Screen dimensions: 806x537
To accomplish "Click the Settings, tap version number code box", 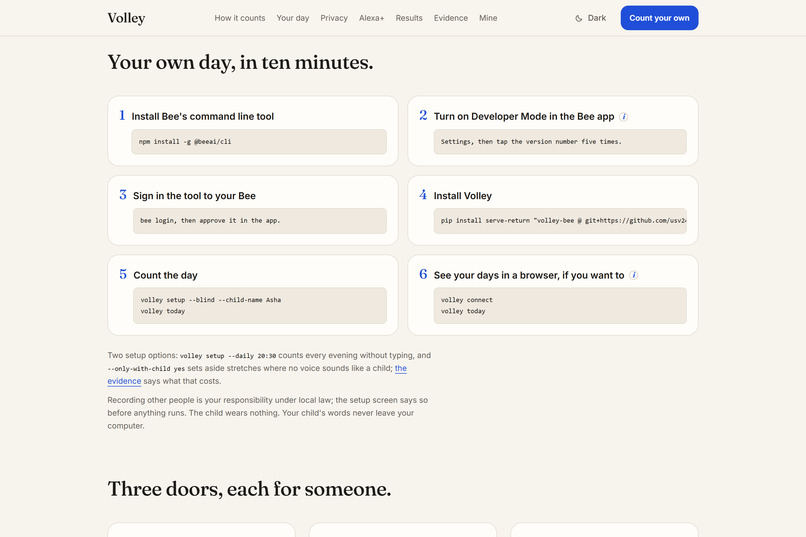I will [560, 142].
